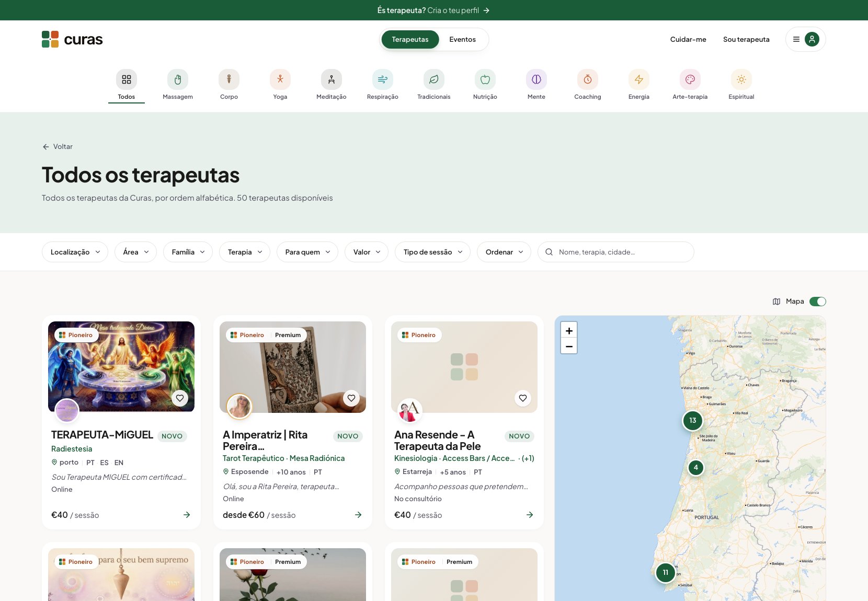
Task: Switch to Eventos view
Action: tap(462, 39)
